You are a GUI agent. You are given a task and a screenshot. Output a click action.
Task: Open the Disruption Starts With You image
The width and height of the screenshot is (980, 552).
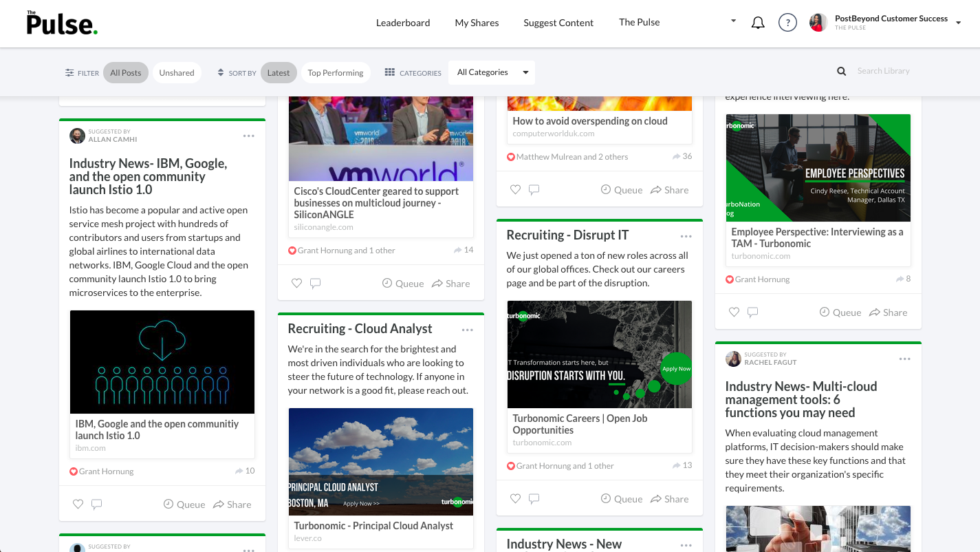click(x=600, y=354)
